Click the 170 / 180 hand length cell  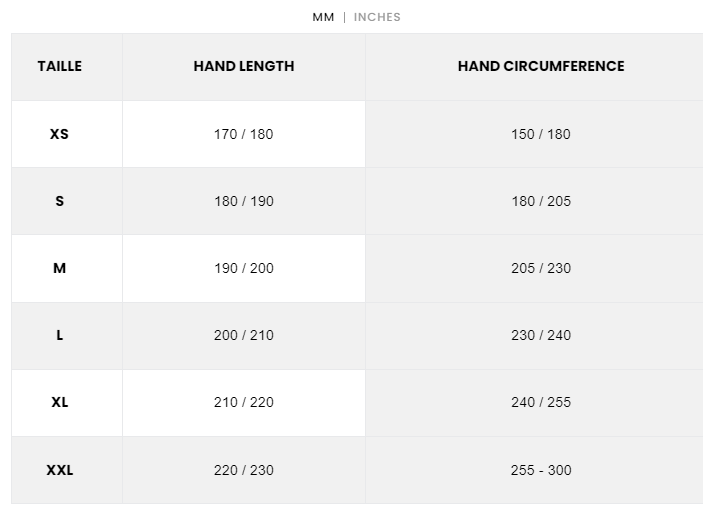(244, 134)
